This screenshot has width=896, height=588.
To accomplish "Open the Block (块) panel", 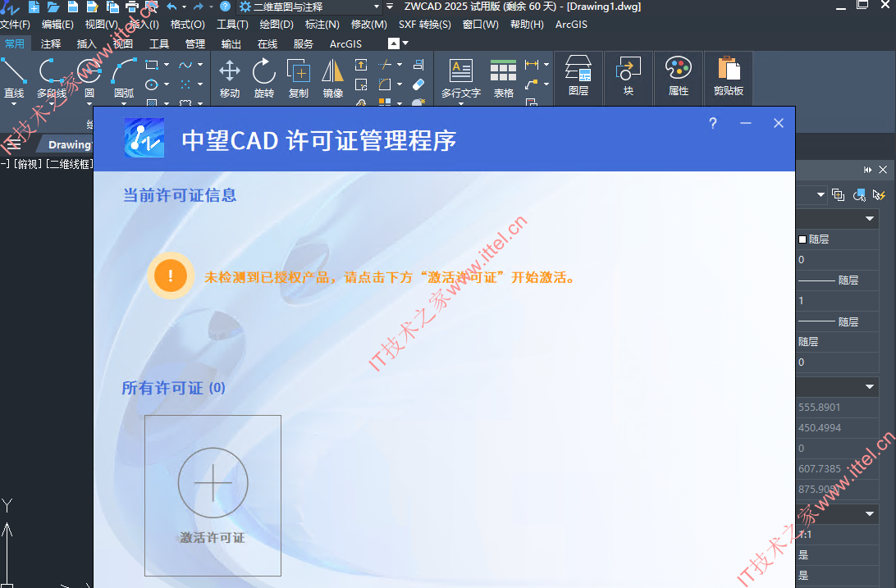I will 628,76.
